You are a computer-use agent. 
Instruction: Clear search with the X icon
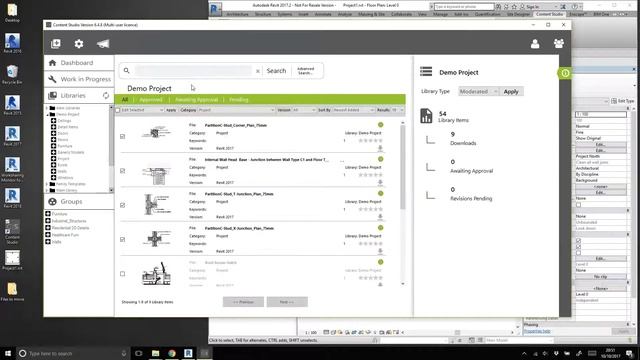258,71
